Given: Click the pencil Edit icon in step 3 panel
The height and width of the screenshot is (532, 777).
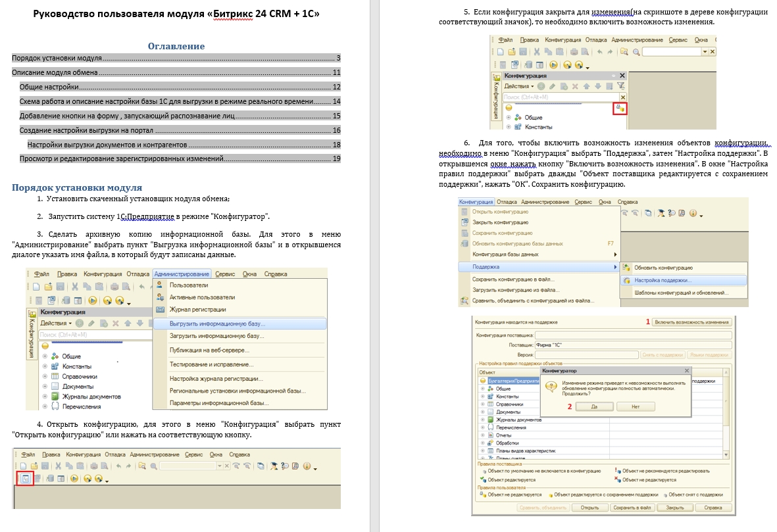Looking at the screenshot, I should (x=91, y=323).
